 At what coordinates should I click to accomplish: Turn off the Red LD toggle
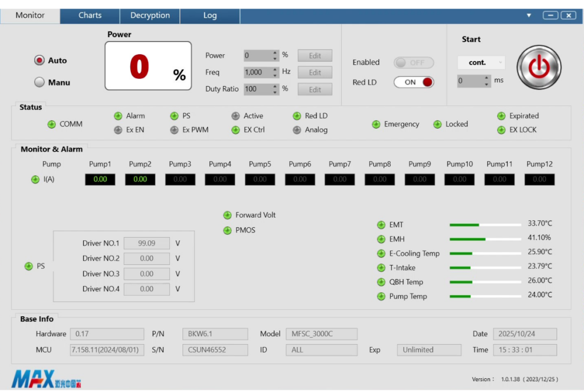click(x=414, y=82)
